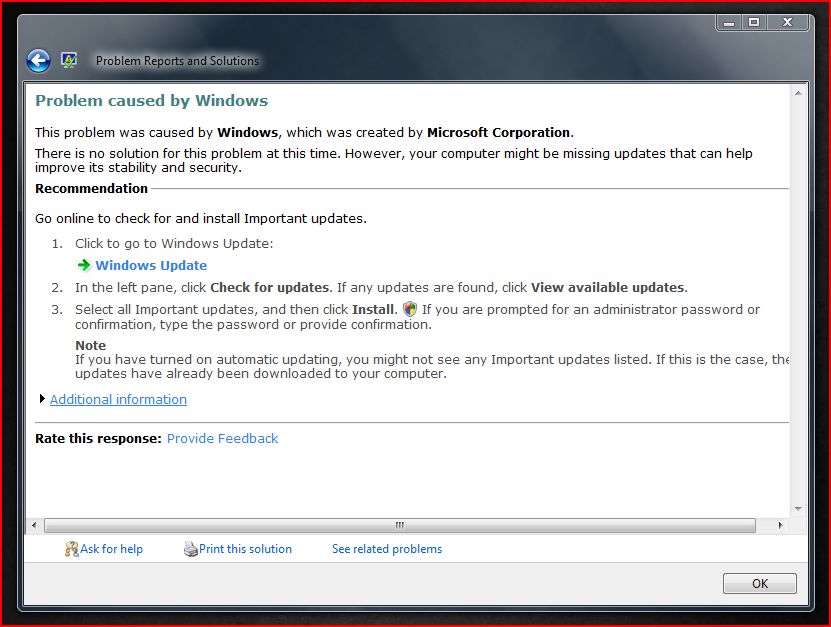
Task: Open the Windows Update link
Action: point(151,266)
